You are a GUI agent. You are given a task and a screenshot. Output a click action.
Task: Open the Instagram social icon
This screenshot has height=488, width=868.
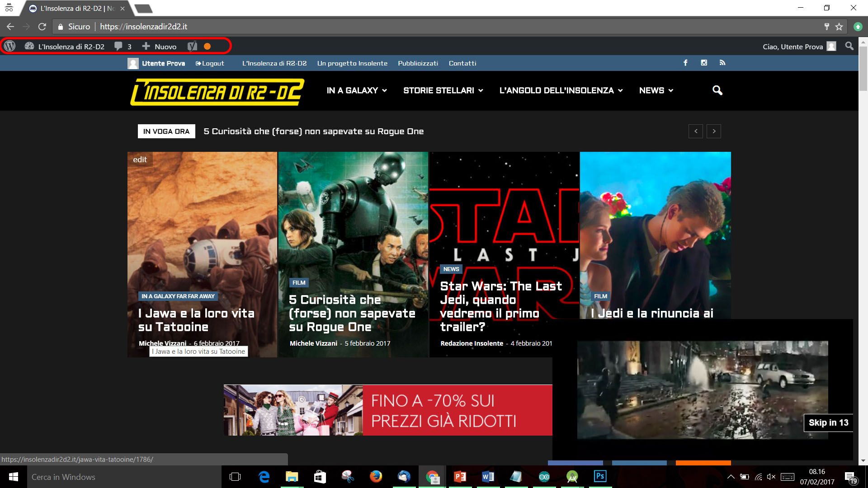tap(704, 63)
